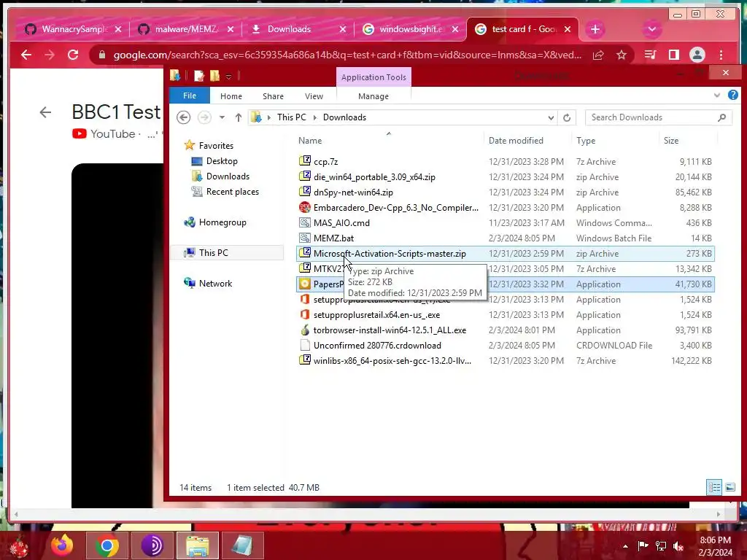747x560 pixels.
Task: Select die_win64_portable_3.09_x64.zip file icon
Action: click(305, 176)
